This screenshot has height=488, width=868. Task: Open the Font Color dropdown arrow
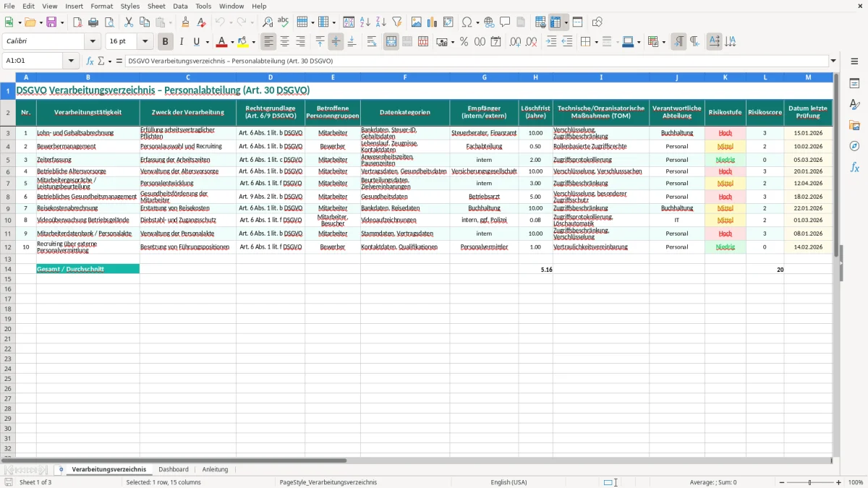coord(232,42)
